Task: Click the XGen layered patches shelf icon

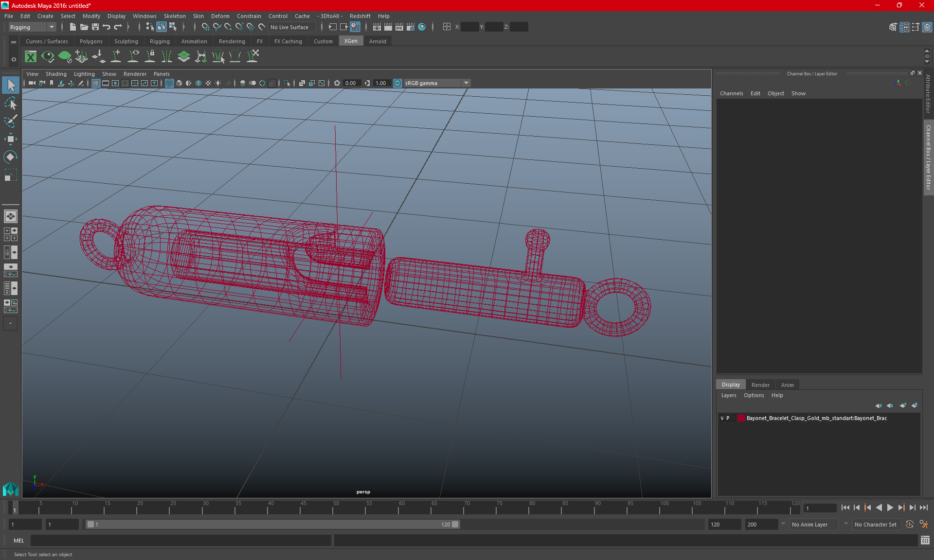Action: [184, 57]
